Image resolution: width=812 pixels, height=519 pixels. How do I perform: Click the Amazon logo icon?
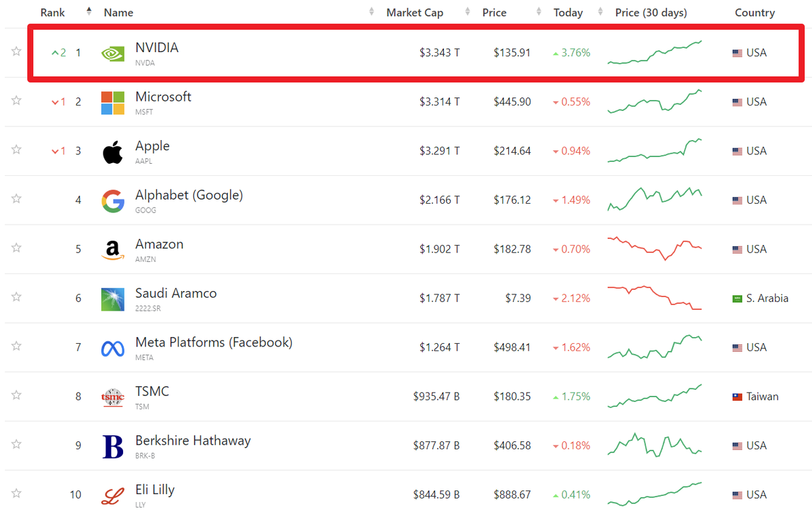click(113, 250)
